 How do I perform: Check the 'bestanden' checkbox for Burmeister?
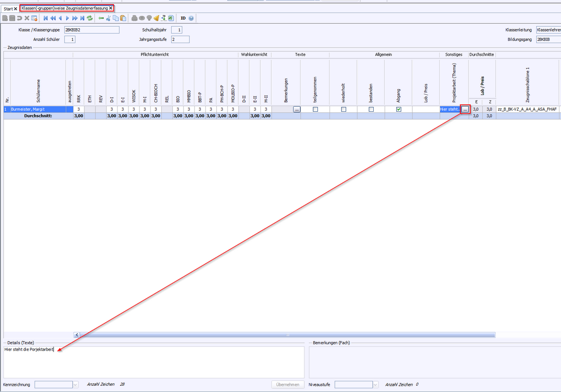tap(371, 110)
